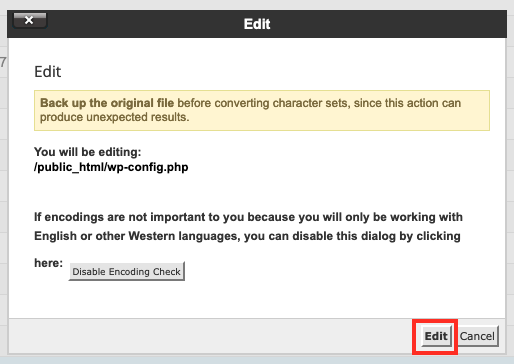The height and width of the screenshot is (364, 514).
Task: Click the white Edit title in dark header
Action: (257, 24)
